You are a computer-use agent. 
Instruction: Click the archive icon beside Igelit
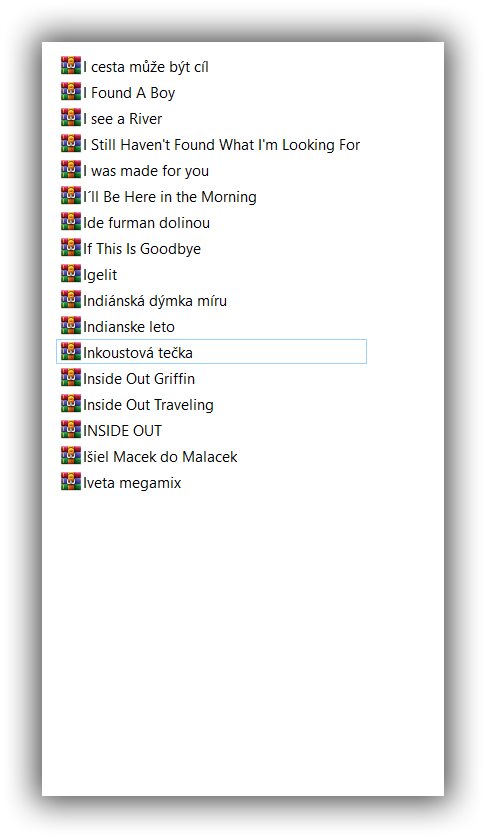click(x=71, y=274)
